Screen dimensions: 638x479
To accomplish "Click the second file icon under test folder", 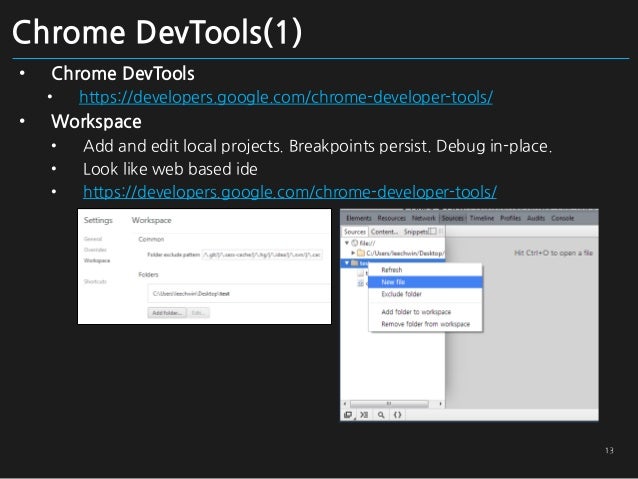I will [x=361, y=283].
